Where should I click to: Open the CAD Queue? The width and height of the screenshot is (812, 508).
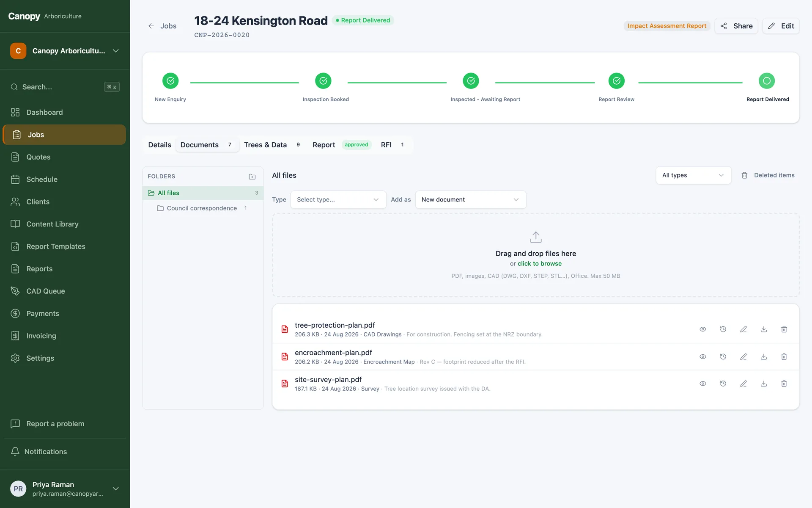click(x=64, y=291)
